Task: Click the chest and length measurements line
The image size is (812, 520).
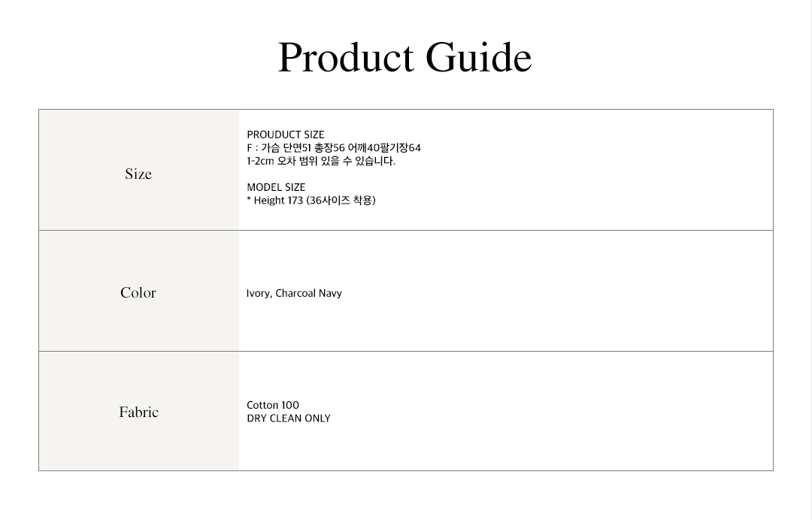Action: point(334,148)
